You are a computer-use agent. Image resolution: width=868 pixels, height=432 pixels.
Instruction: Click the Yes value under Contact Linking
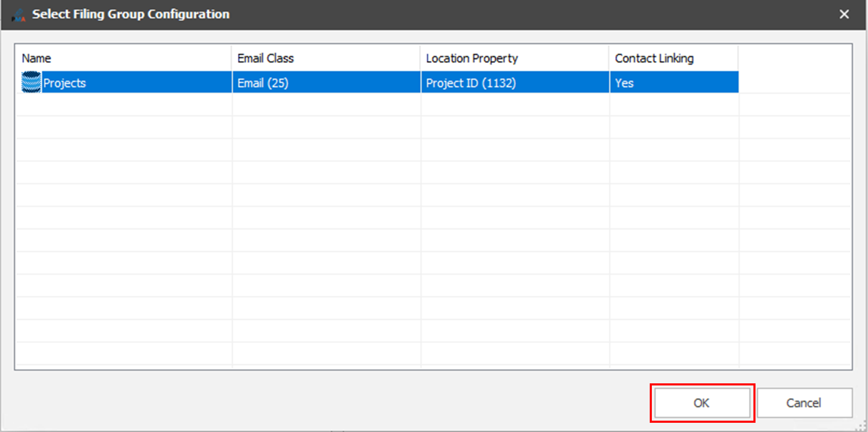[x=625, y=83]
